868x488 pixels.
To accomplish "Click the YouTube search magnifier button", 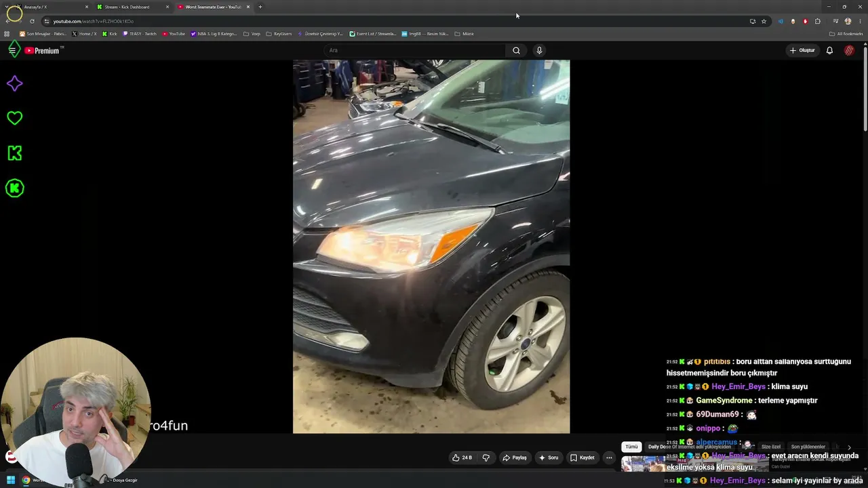I will (x=516, y=50).
